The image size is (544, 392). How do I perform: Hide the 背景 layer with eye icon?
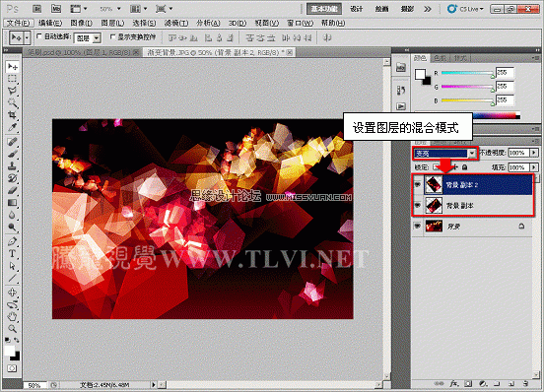tap(418, 226)
